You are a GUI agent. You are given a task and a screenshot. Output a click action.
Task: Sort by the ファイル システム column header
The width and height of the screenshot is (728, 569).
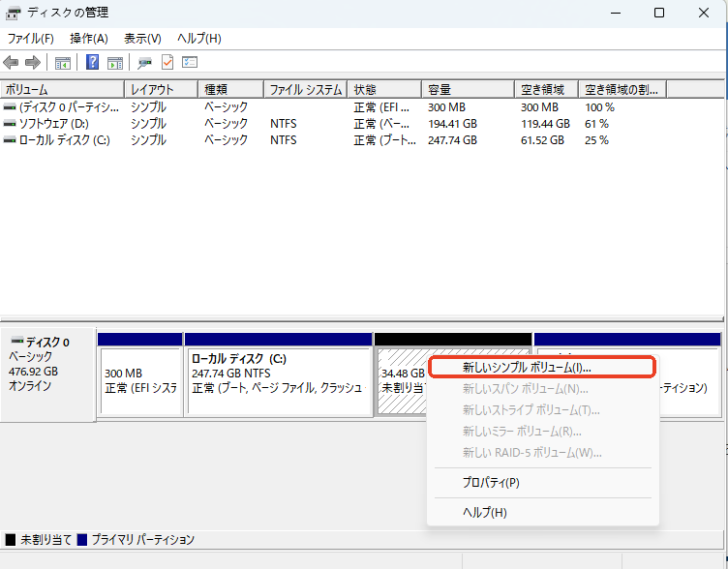[x=306, y=90]
